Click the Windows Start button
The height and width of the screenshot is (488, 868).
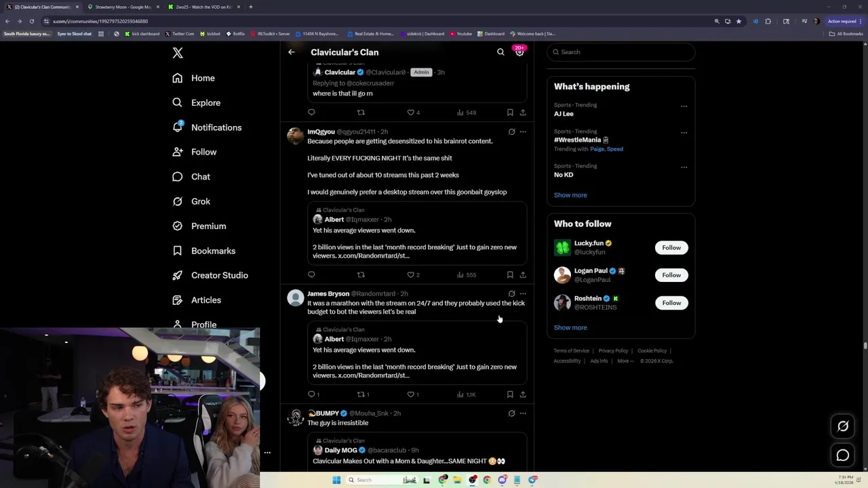[x=336, y=480]
